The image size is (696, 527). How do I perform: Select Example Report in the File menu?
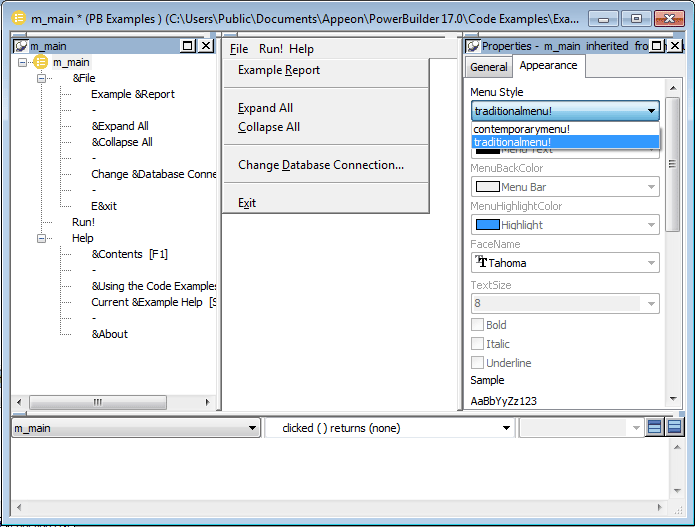(279, 70)
